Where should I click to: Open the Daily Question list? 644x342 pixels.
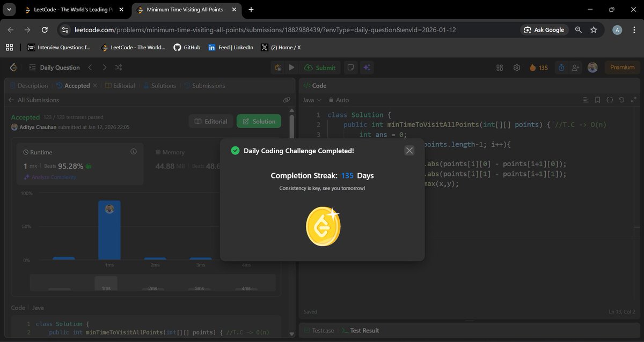(54, 68)
